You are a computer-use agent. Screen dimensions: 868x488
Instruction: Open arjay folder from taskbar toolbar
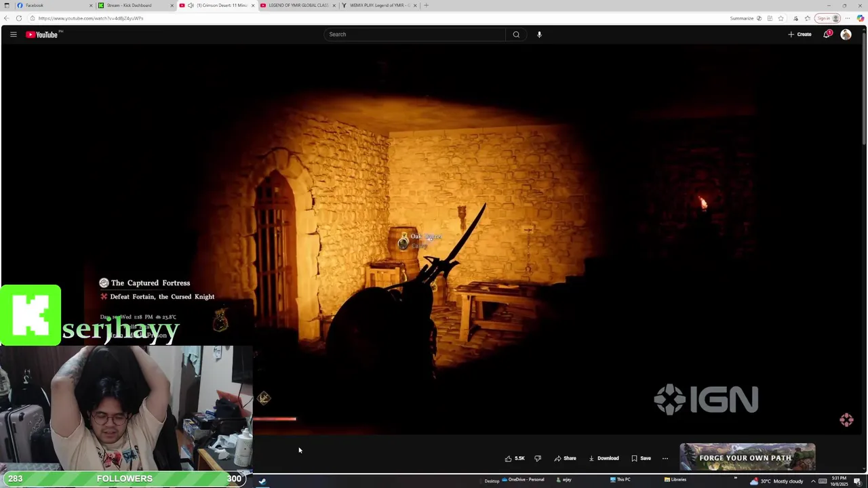click(564, 480)
